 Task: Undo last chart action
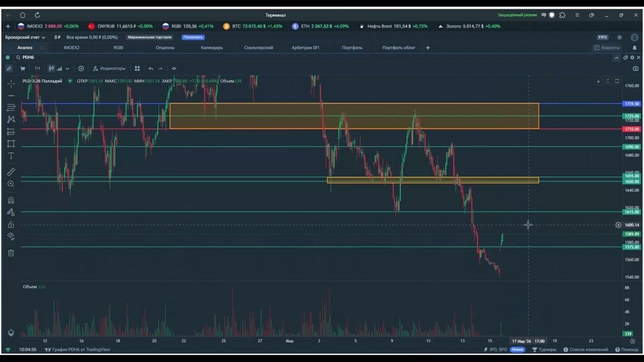[151, 68]
